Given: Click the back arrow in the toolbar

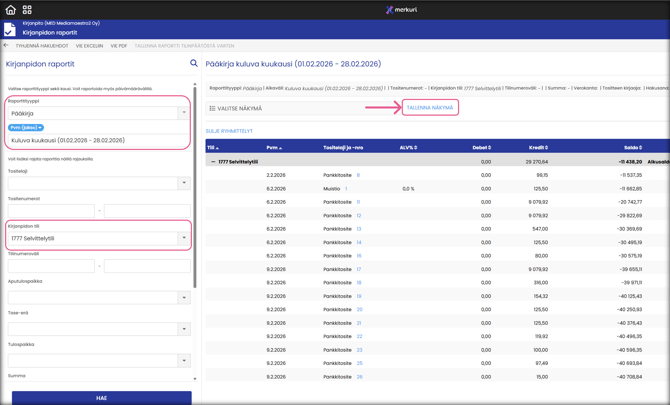Looking at the screenshot, I should [x=6, y=45].
